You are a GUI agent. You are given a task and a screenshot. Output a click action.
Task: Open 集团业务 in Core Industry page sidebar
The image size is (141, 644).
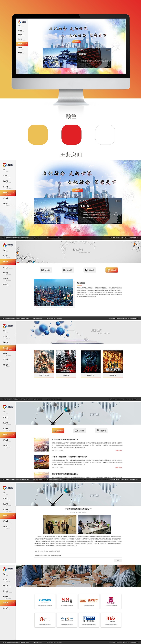point(8,268)
